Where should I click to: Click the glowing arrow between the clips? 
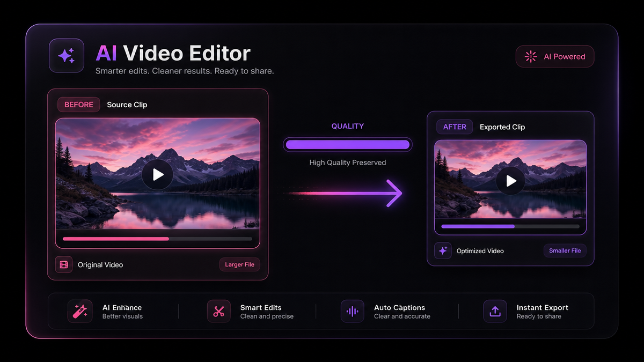[x=343, y=193]
